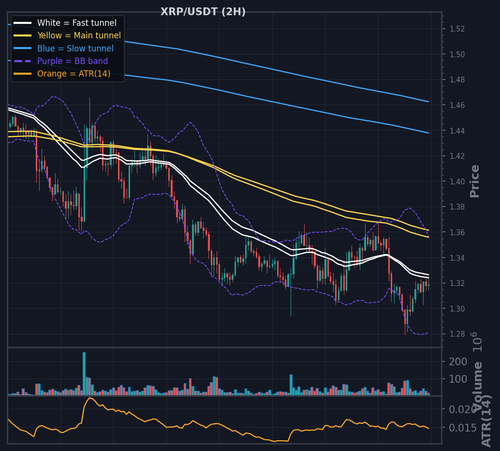The image size is (500, 451).
Task: Click the 1.28 price axis label
Action: point(457,334)
